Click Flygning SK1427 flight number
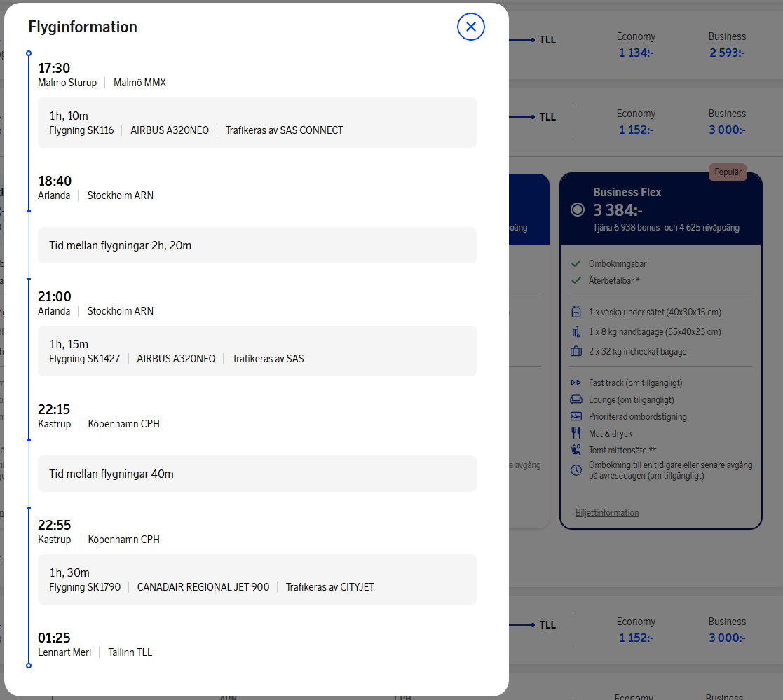Screen dimensions: 783x700 (84, 359)
